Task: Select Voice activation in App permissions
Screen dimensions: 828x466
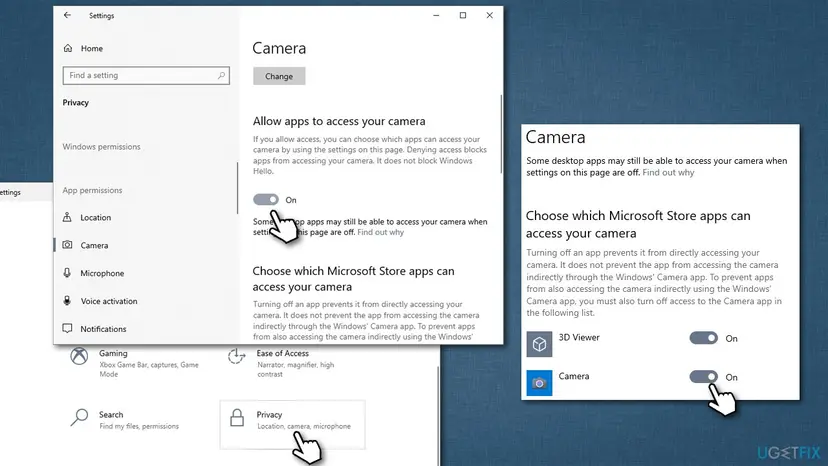Action: [109, 301]
